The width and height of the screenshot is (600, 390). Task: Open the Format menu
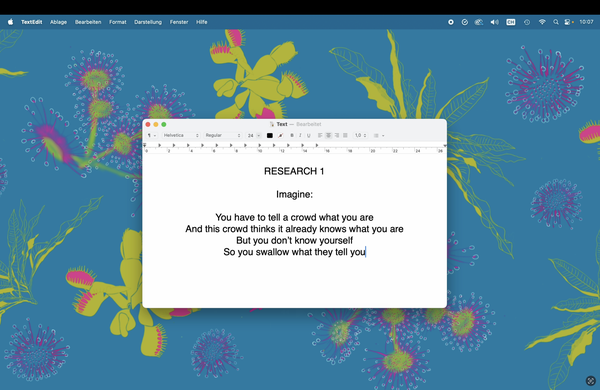point(117,22)
